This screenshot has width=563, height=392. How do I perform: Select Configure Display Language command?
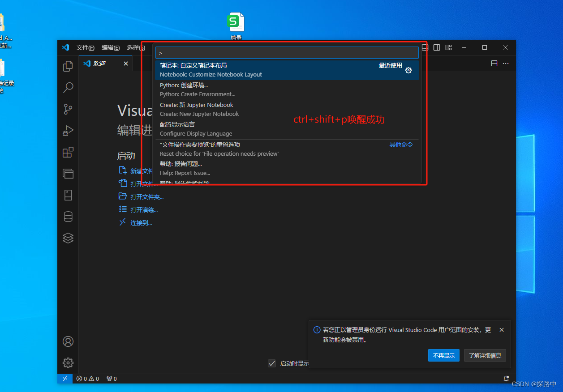[x=287, y=129]
